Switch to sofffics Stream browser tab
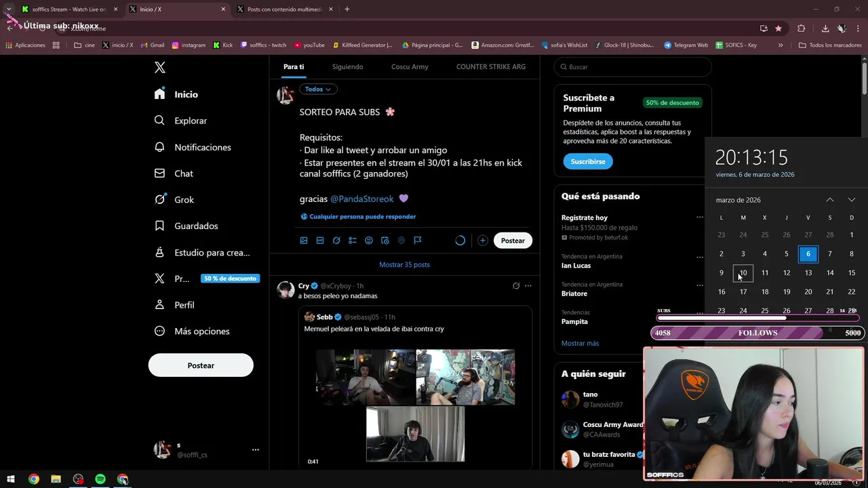Image resolution: width=868 pixels, height=488 pixels. (x=68, y=9)
